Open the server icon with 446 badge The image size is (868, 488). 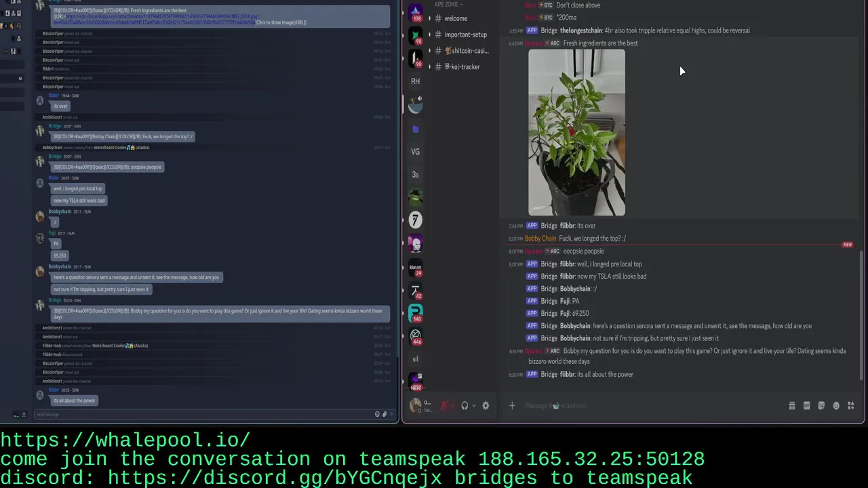pos(415,336)
